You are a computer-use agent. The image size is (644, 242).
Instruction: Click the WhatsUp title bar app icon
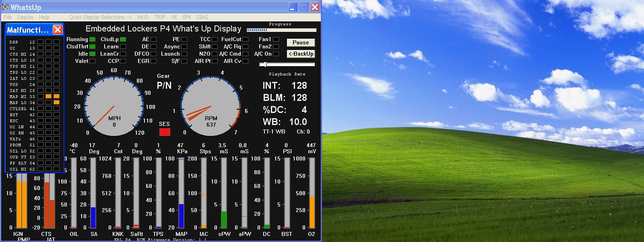pyautogui.click(x=5, y=6)
